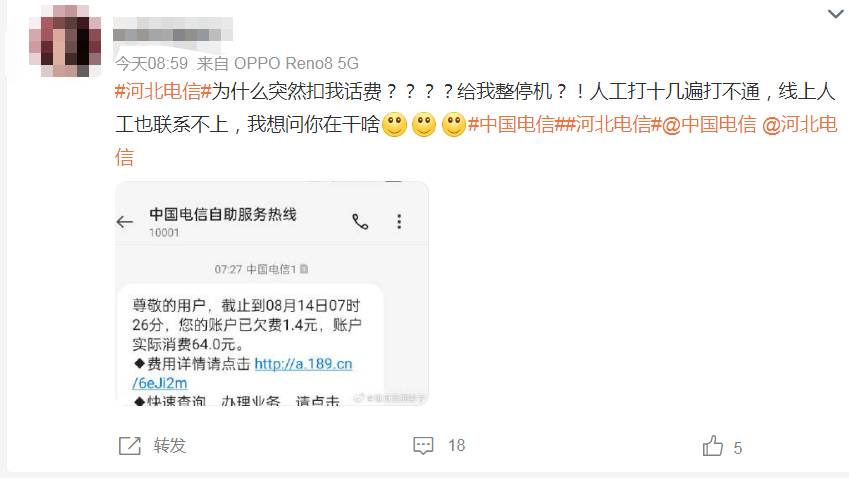The image size is (849, 478).
Task: Open the @中国电信 mention
Action: pyautogui.click(x=709, y=125)
